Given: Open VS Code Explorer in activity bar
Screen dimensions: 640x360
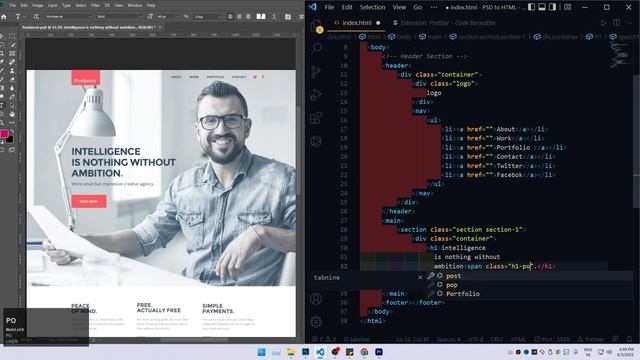Looking at the screenshot, I should [316, 26].
